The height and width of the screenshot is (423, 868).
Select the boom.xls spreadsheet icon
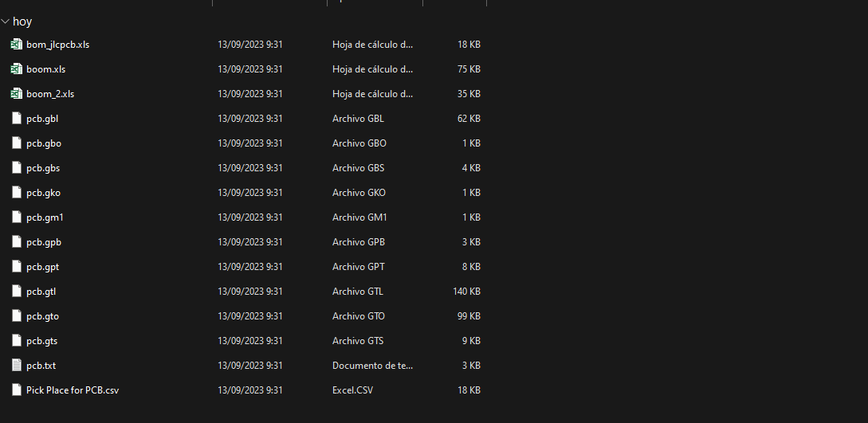(16, 69)
